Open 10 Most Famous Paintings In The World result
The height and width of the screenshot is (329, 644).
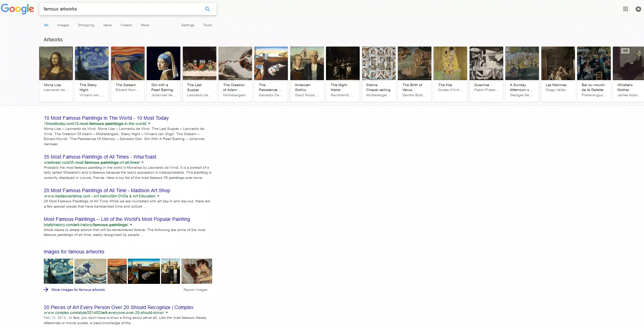click(x=106, y=118)
